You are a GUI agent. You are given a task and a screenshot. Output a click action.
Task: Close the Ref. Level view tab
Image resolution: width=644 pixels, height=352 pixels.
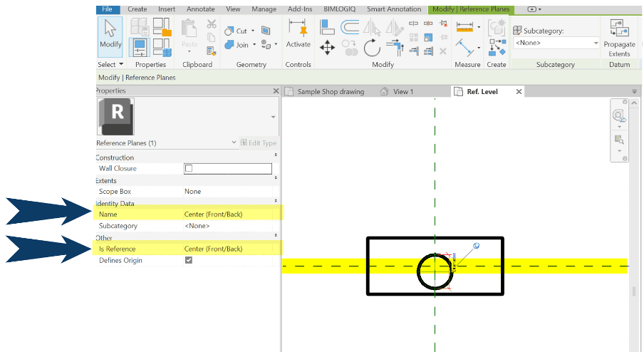pos(519,92)
